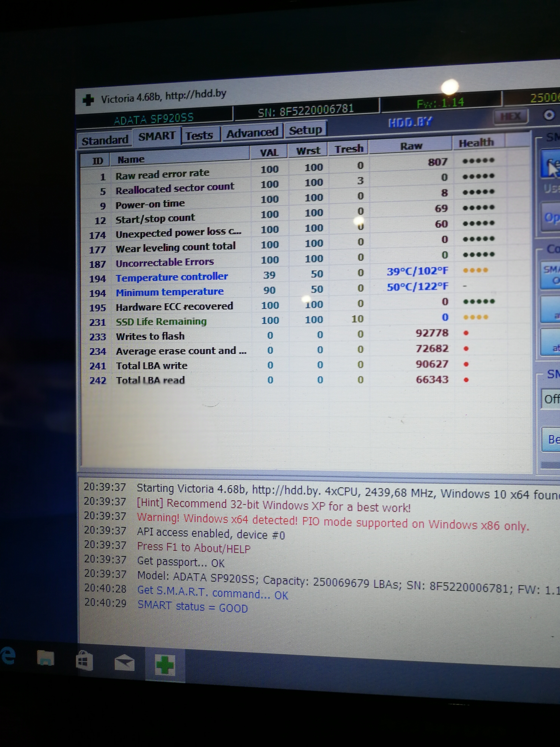560x747 pixels.
Task: Click the Fw: 1.14 firmware field
Action: tap(441, 103)
